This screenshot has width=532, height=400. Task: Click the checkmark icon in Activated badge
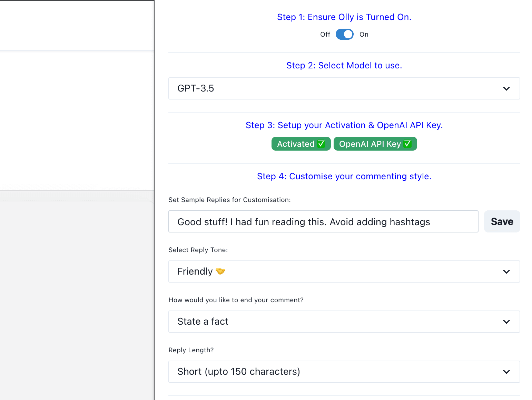321,144
